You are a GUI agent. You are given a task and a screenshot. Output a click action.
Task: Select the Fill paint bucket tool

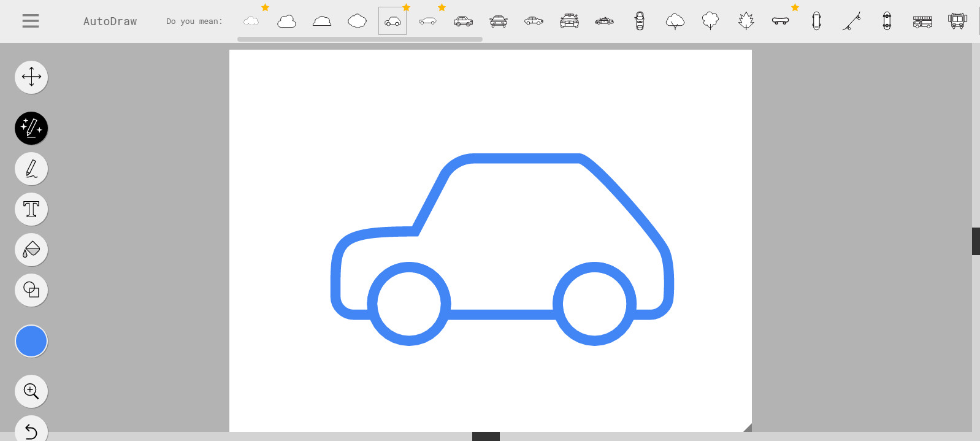pyautogui.click(x=31, y=250)
